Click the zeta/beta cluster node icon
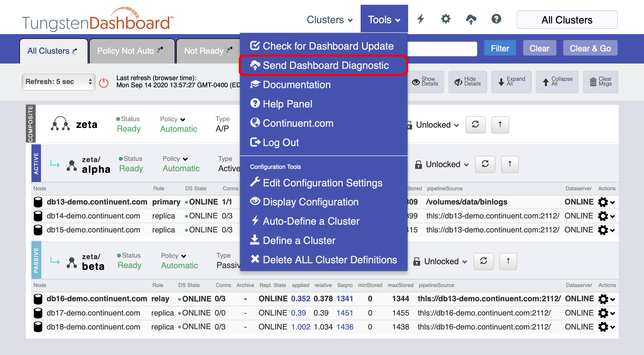Image resolution: width=644 pixels, height=355 pixels. pyautogui.click(x=72, y=263)
